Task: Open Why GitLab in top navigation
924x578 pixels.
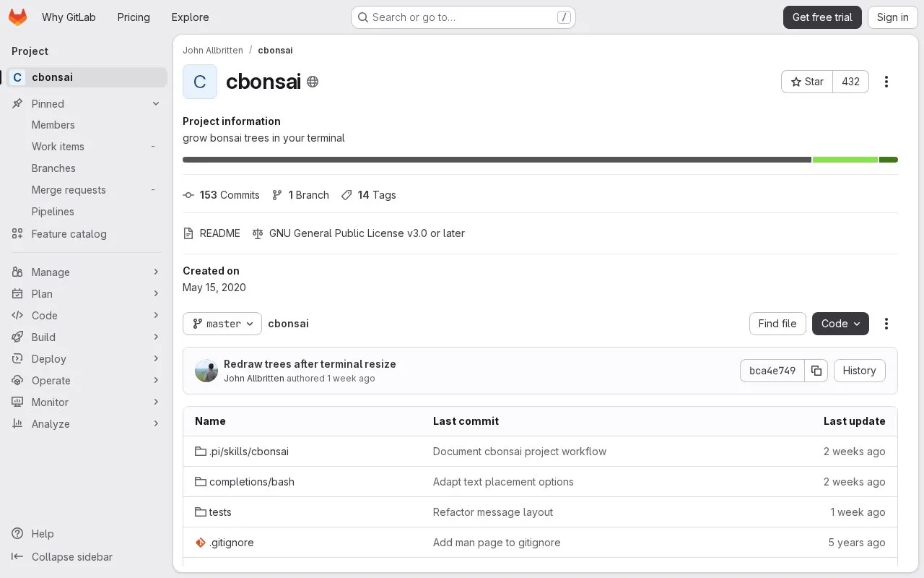Action: 69,17
